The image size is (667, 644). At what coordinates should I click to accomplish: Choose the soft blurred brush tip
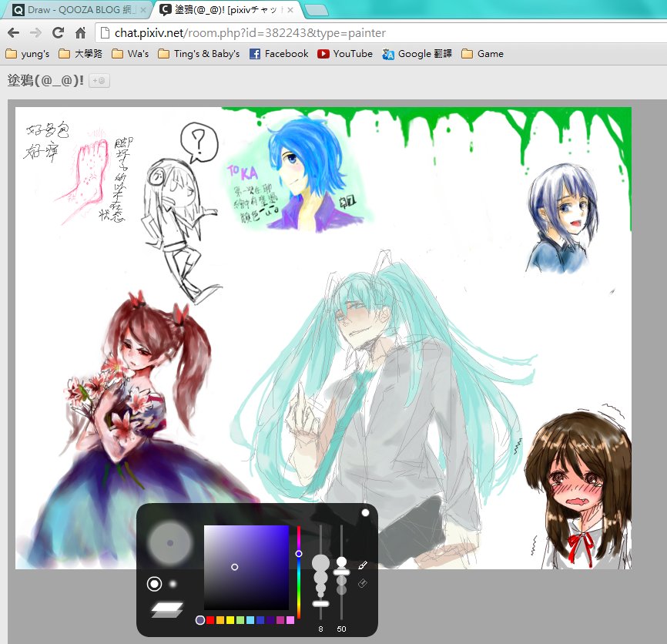pyautogui.click(x=173, y=584)
